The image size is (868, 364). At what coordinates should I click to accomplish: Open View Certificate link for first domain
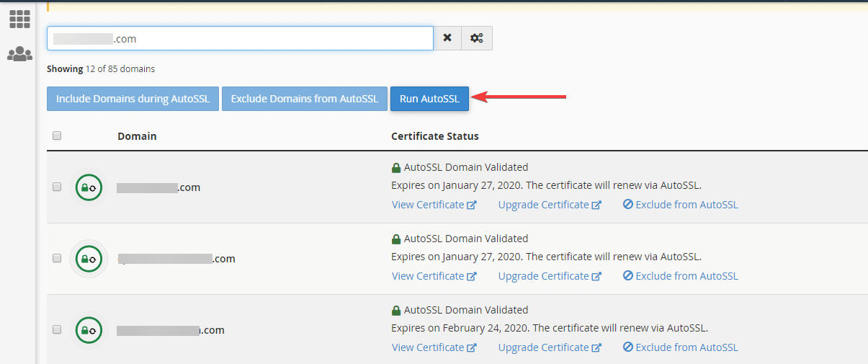click(434, 205)
